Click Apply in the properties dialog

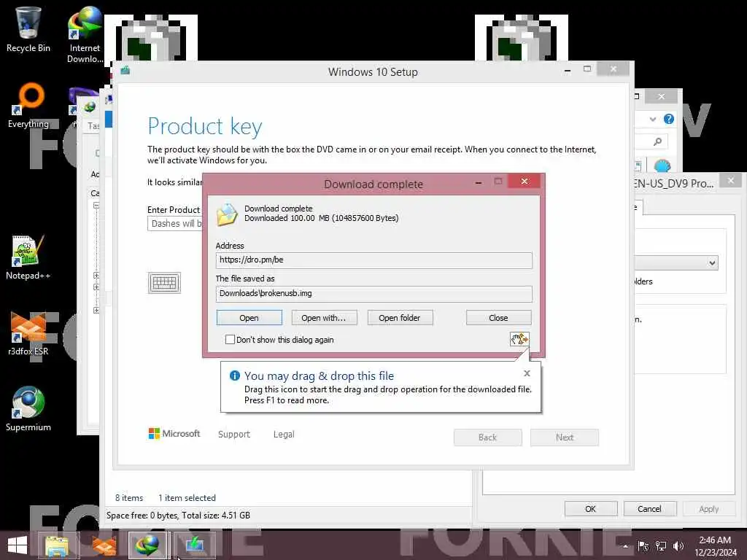pos(709,508)
